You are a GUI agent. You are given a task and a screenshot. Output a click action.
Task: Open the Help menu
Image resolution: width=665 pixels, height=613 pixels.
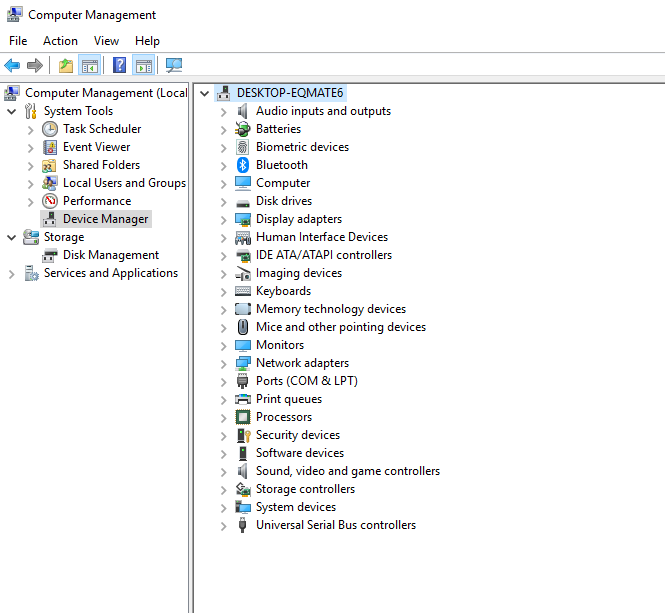[147, 41]
